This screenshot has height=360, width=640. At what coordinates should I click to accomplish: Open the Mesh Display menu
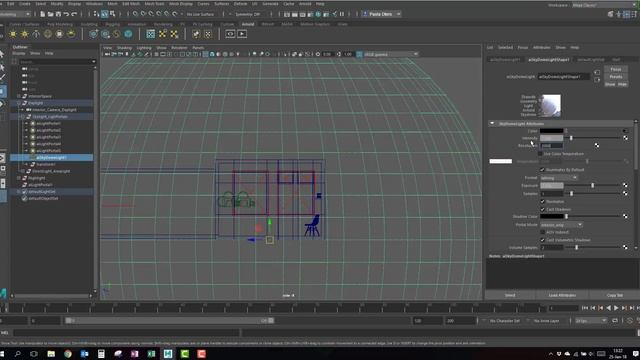pyautogui.click(x=180, y=4)
